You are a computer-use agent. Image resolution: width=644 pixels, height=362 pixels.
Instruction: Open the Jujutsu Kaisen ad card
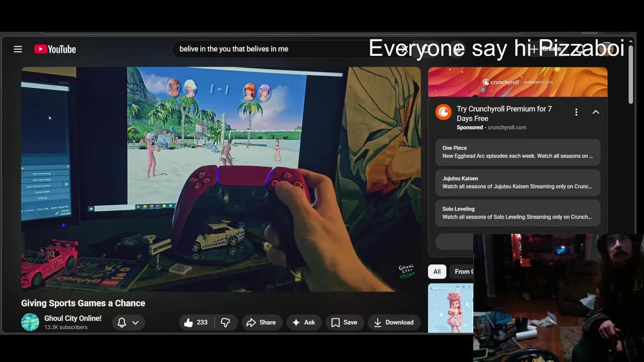pyautogui.click(x=518, y=182)
